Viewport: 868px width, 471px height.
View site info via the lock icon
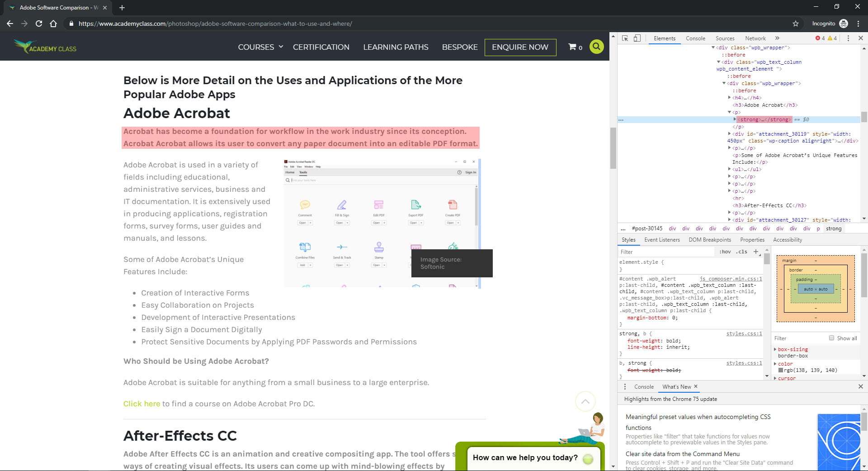[71, 24]
